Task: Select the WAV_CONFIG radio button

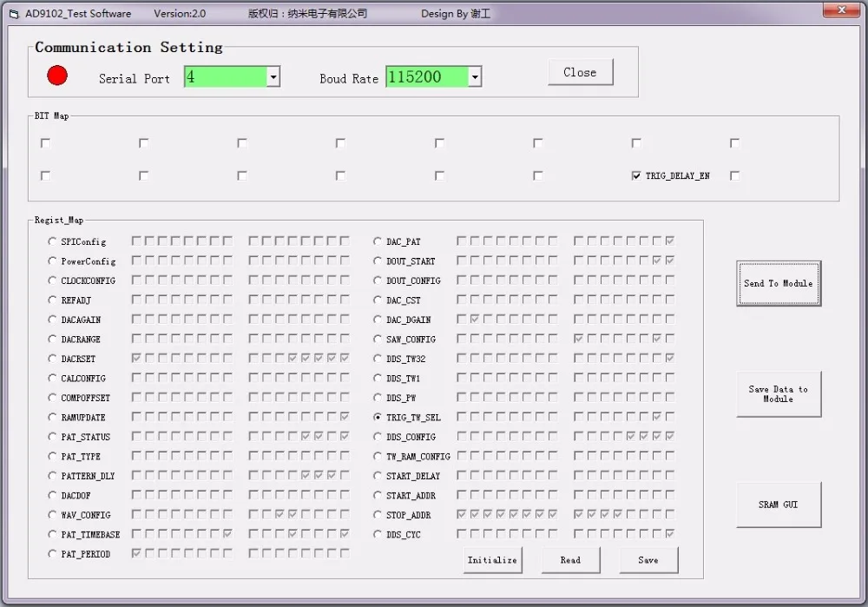Action: [52, 514]
